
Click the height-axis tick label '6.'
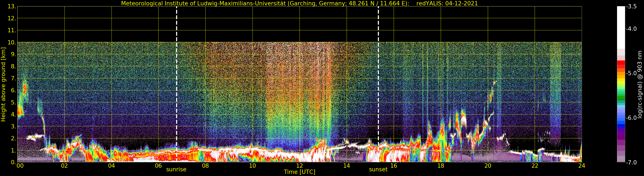coord(13,90)
